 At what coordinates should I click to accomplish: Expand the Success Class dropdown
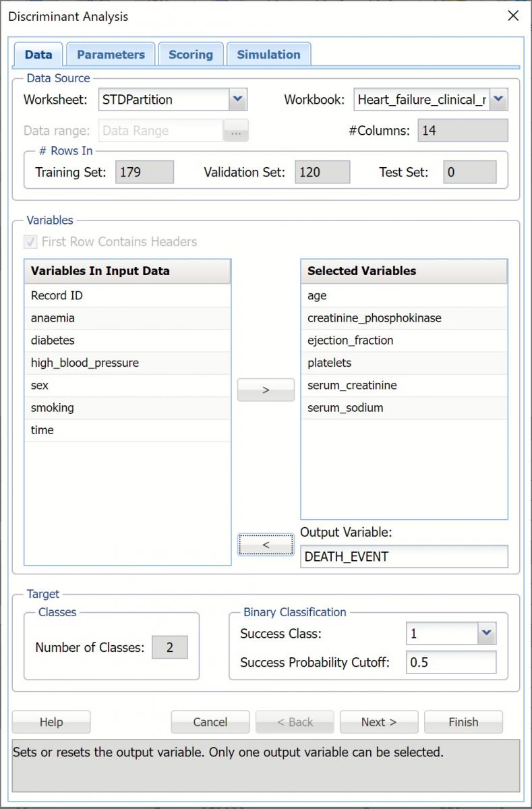click(x=486, y=634)
